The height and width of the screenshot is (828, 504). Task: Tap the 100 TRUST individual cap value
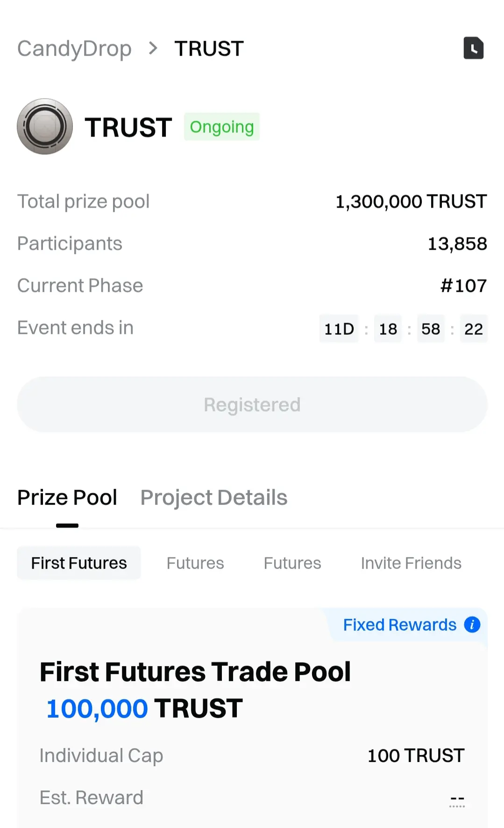[416, 756]
